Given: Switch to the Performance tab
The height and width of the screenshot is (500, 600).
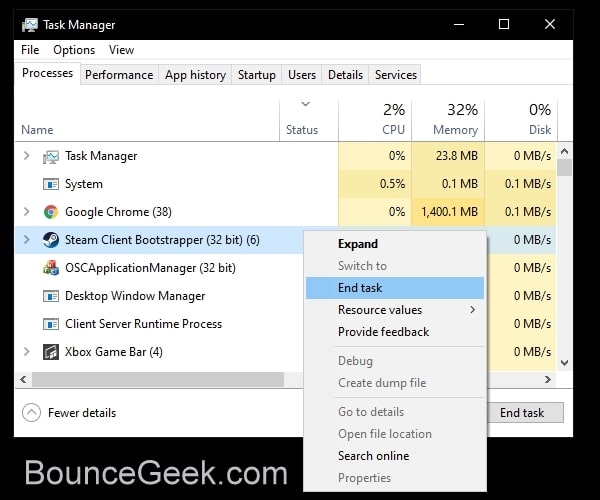Looking at the screenshot, I should pyautogui.click(x=119, y=75).
